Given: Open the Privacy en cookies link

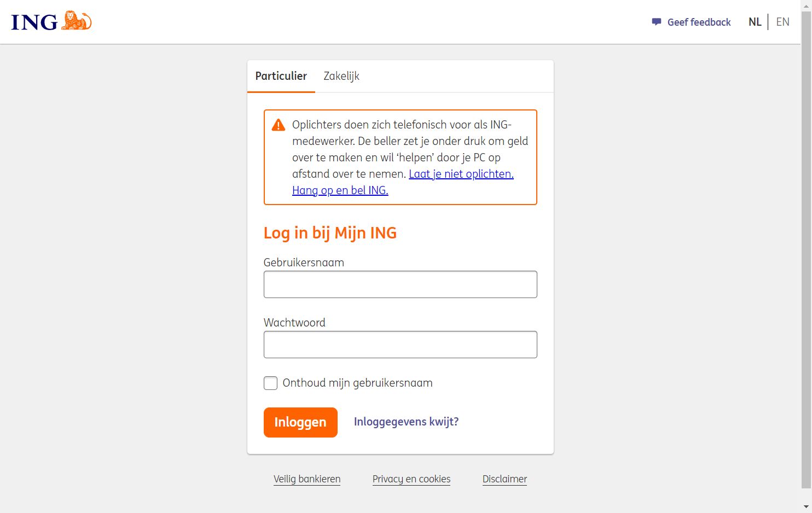Looking at the screenshot, I should coord(411,479).
